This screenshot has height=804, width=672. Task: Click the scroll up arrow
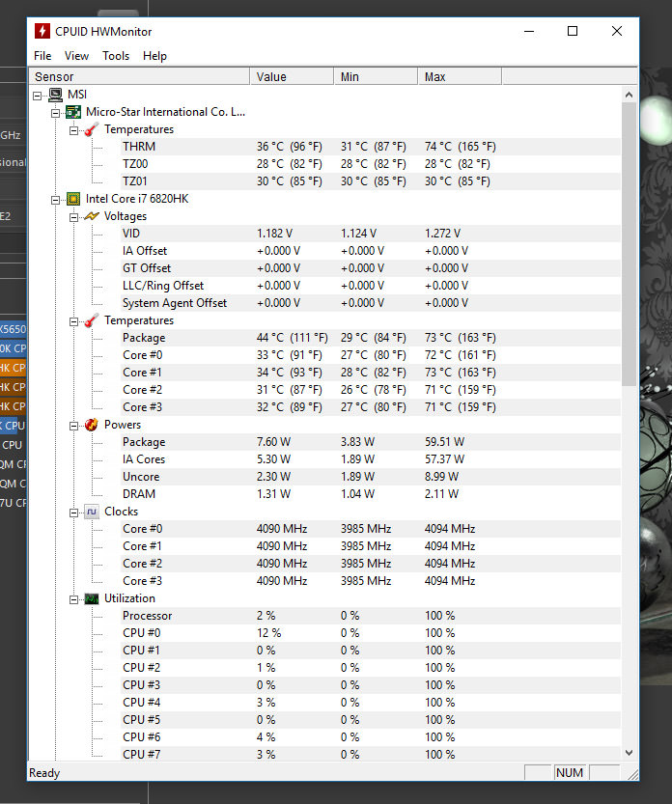[x=629, y=95]
